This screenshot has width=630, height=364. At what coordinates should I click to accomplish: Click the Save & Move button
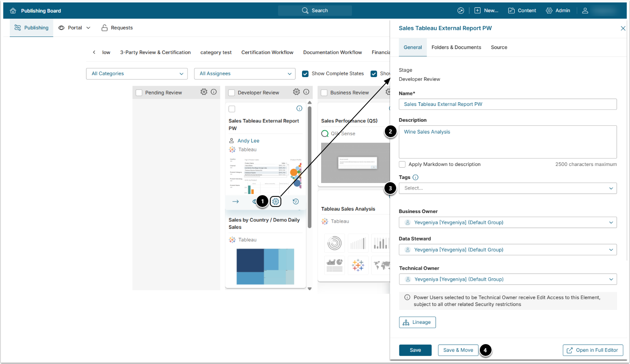(458, 350)
